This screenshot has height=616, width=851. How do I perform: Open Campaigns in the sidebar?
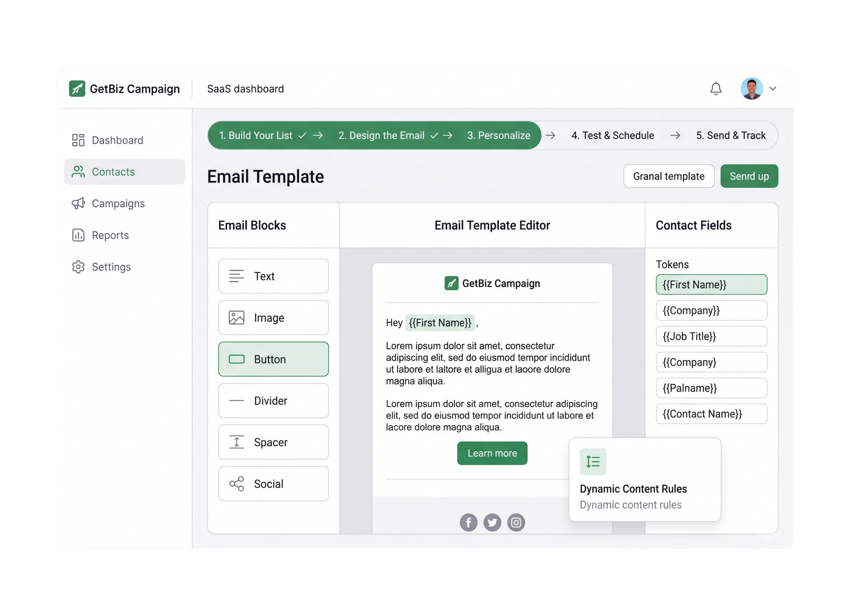[124, 203]
